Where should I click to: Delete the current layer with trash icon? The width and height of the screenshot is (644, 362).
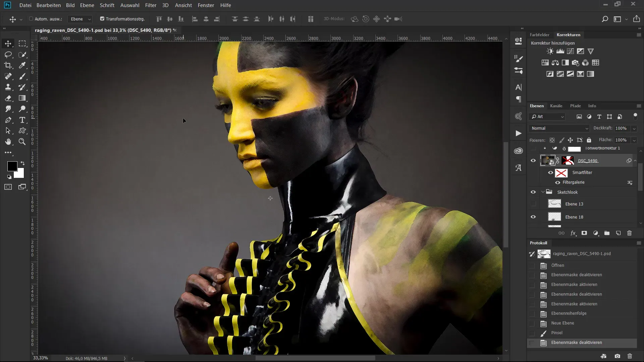(x=629, y=233)
